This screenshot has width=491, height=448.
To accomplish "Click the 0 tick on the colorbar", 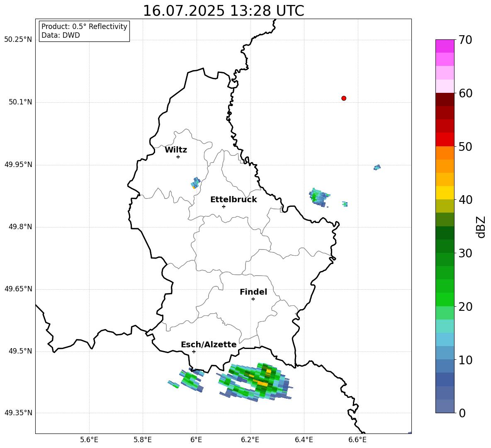I will point(462,413).
